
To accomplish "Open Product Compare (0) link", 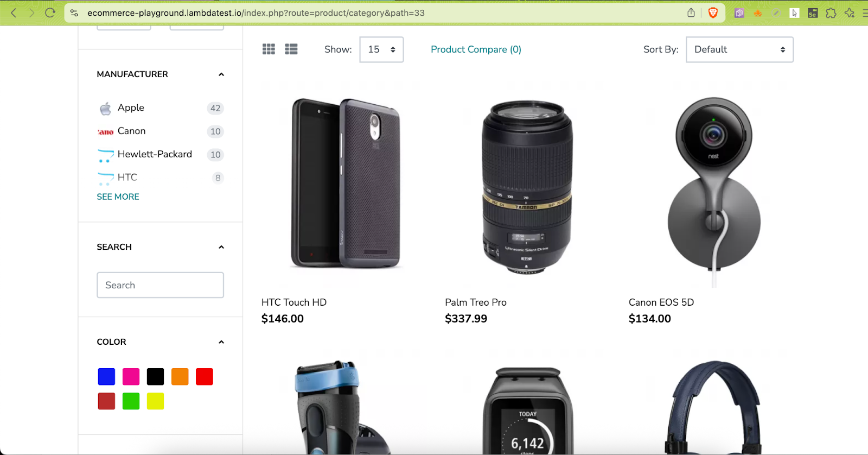I will (476, 49).
